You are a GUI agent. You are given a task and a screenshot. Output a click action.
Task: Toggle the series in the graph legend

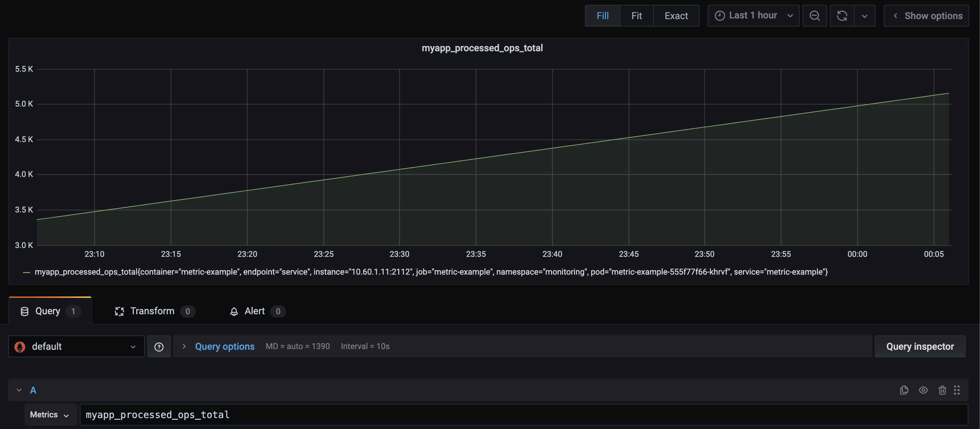(x=27, y=272)
